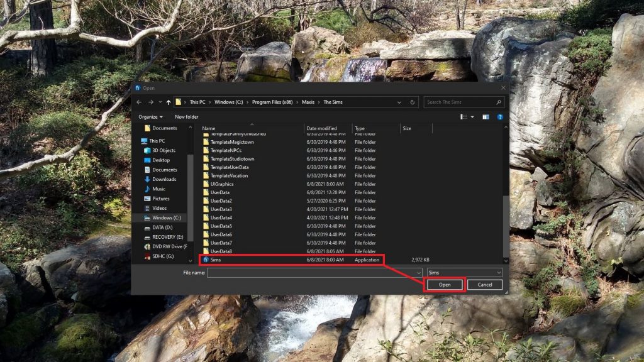Click the folder icon in the address bar
This screenshot has width=644, height=362.
tap(178, 102)
